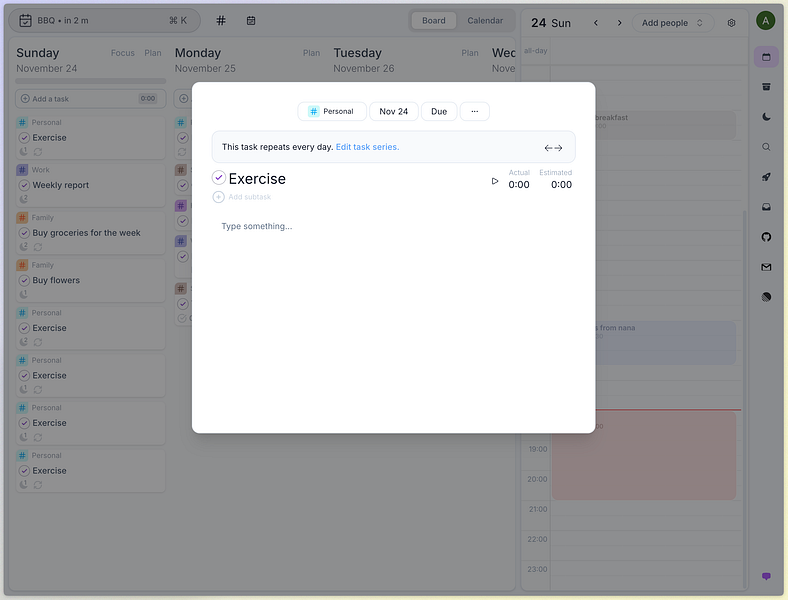Open the archive icon in right sidebar
This screenshot has width=788, height=600.
coord(766,87)
